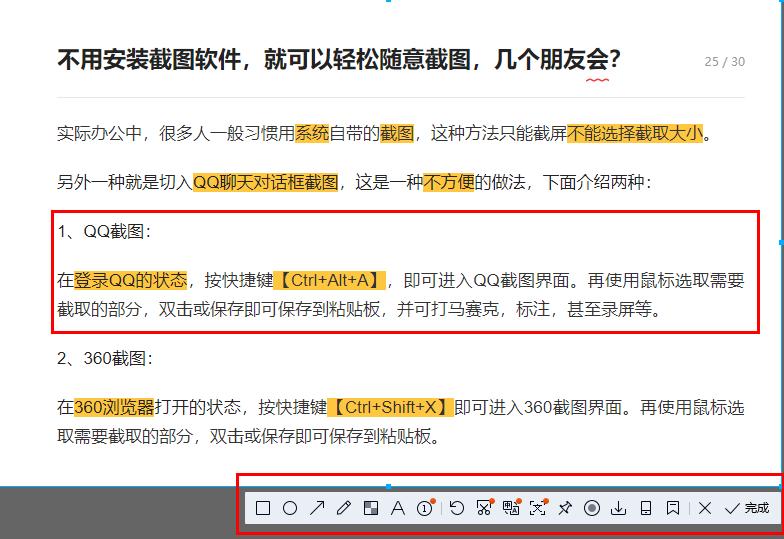This screenshot has height=539, width=784.
Task: Save the screenshot with download icon
Action: coord(618,508)
